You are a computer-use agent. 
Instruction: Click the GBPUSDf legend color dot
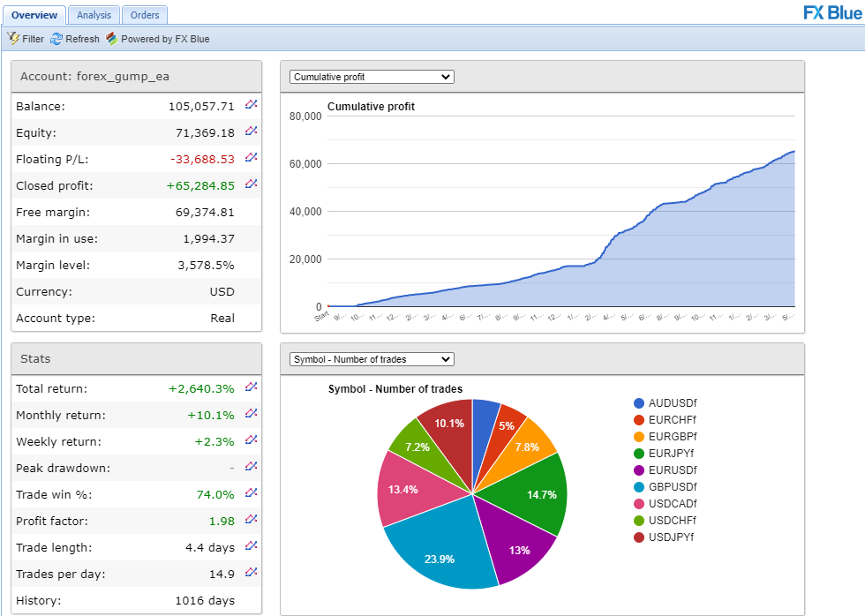pyautogui.click(x=639, y=487)
